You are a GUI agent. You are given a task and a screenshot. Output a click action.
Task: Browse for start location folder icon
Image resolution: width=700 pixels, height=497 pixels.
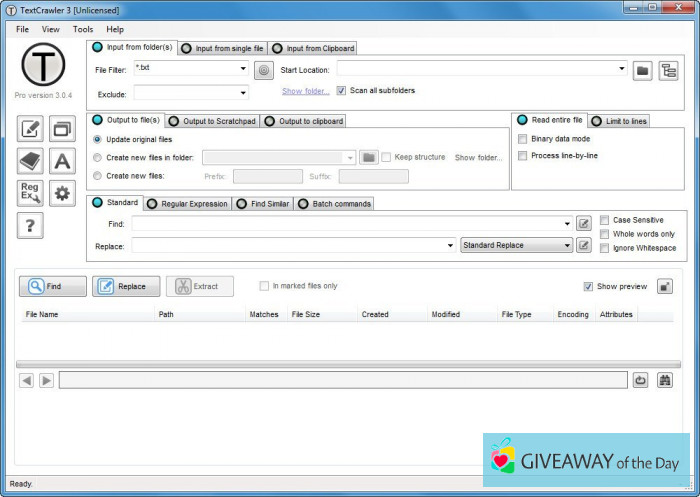[643, 69]
